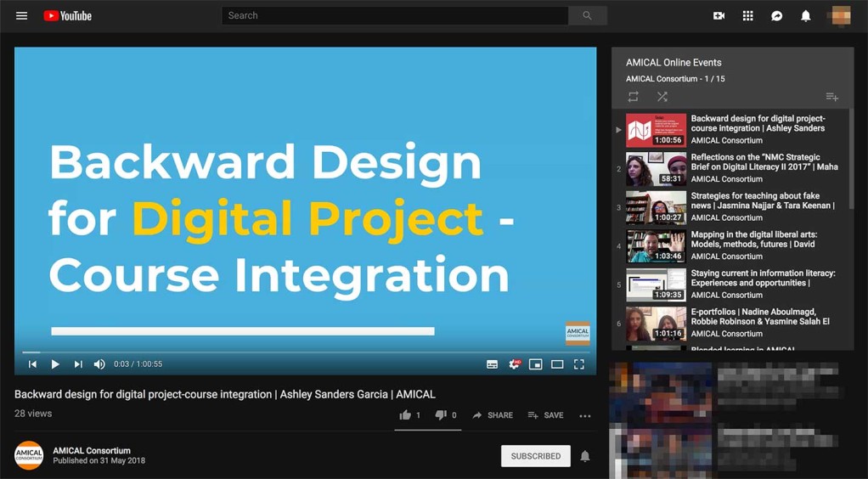868x479 pixels.
Task: Open the more actions ellipsis menu
Action: point(584,415)
